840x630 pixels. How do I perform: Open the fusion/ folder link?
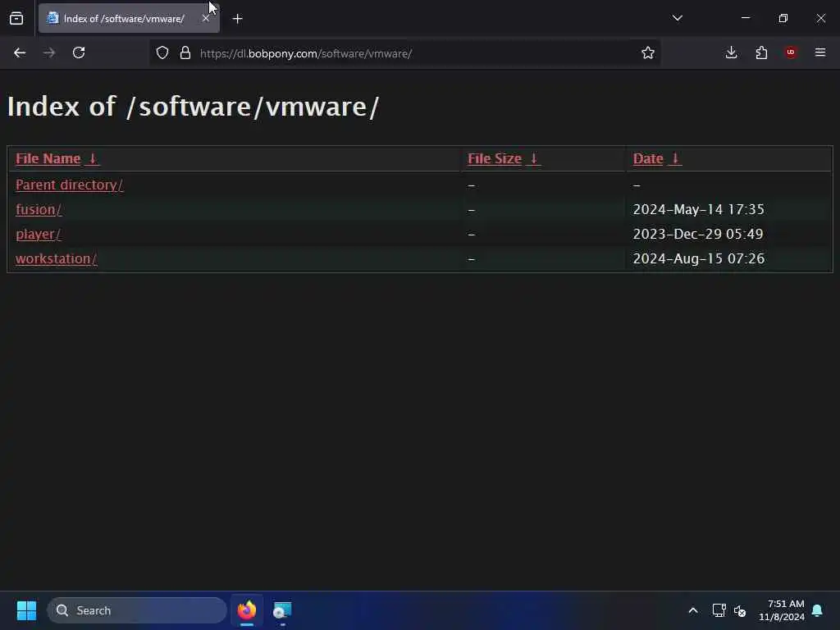pos(39,209)
